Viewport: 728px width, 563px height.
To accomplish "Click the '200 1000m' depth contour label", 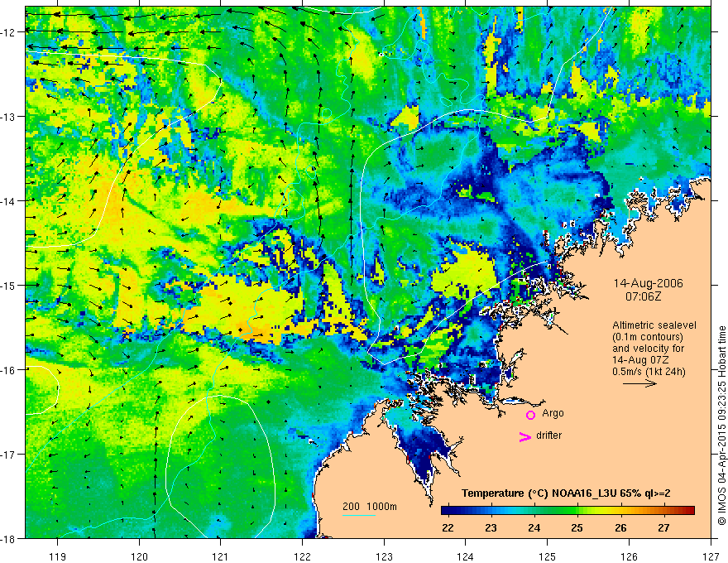I will coord(370,507).
